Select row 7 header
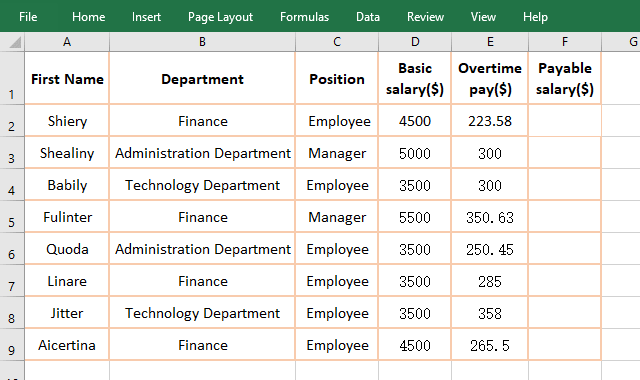640x380 pixels. pyautogui.click(x=12, y=281)
